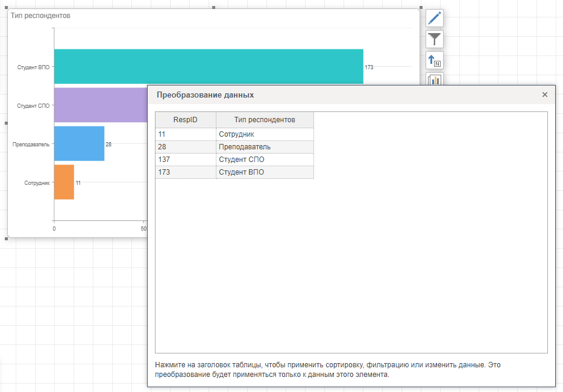Click the Top N arrow icon
Screen dimensions: 563x392
435,60
